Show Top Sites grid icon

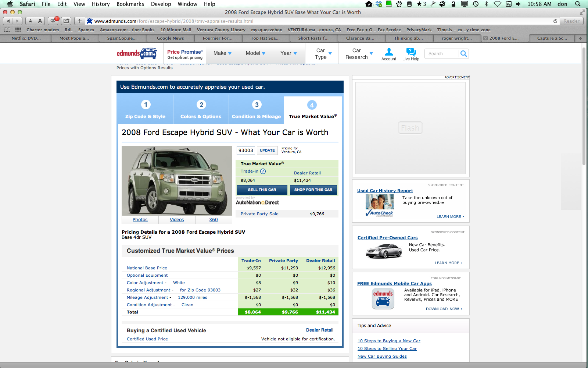coord(18,30)
